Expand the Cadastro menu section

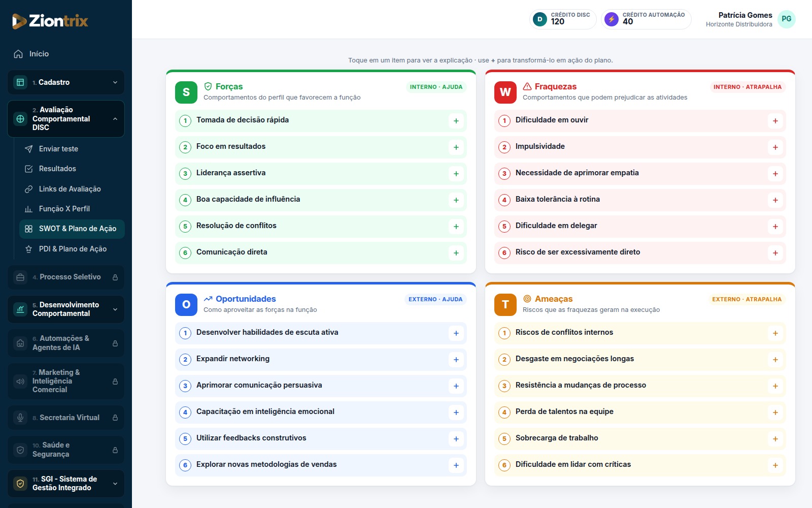pyautogui.click(x=66, y=82)
